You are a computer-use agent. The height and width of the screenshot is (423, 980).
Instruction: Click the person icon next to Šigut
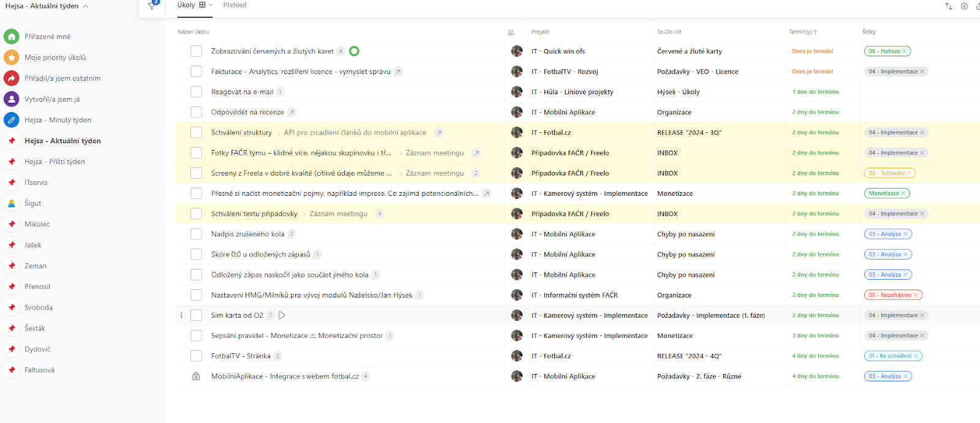(11, 203)
